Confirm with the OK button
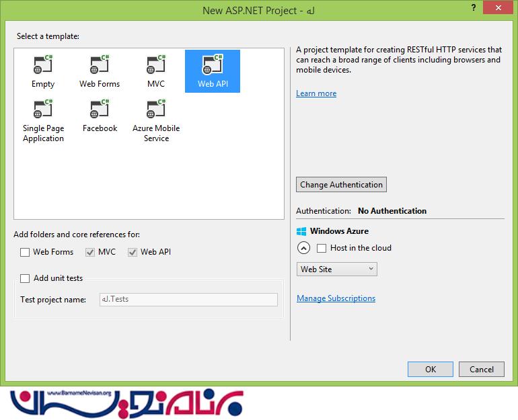518x420 pixels. 430,369
